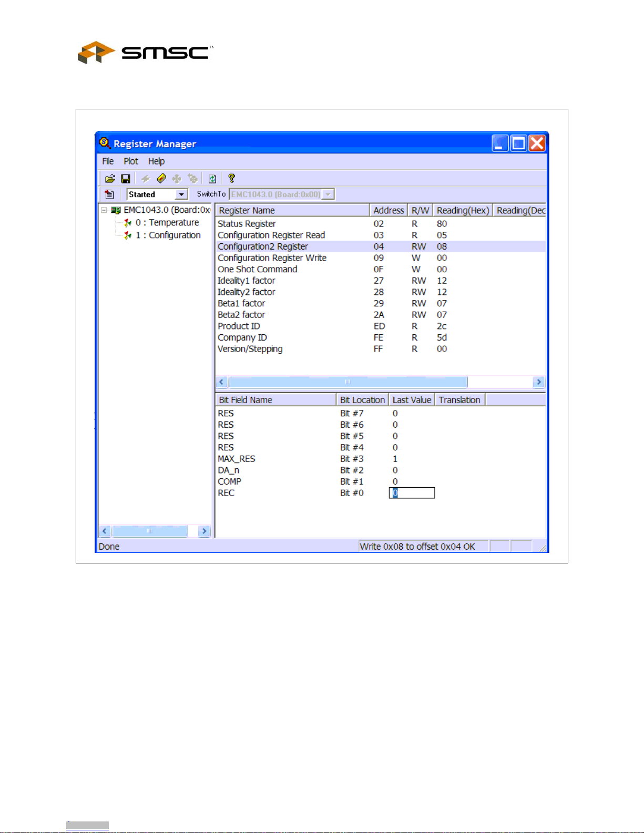Select the Product ID row
Image resolution: width=644 pixels, height=833 pixels.
click(x=381, y=326)
